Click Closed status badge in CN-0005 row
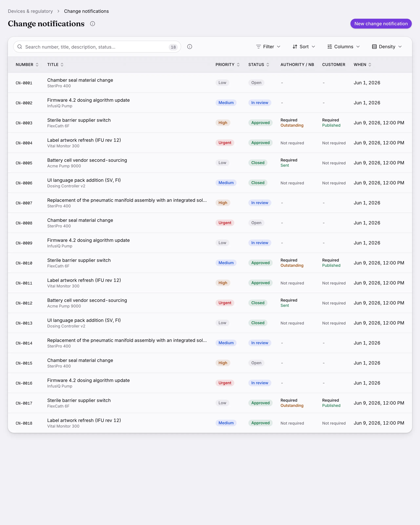The width and height of the screenshot is (420, 525). click(258, 163)
